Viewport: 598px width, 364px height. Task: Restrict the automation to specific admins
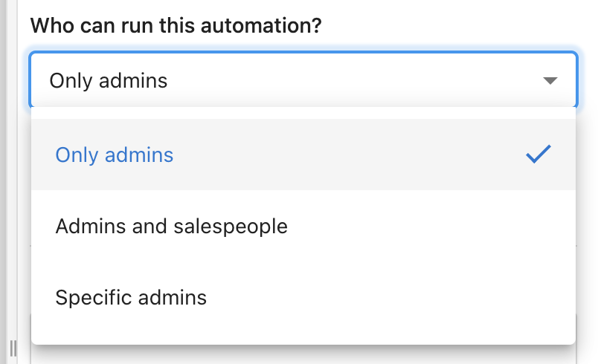point(303,297)
